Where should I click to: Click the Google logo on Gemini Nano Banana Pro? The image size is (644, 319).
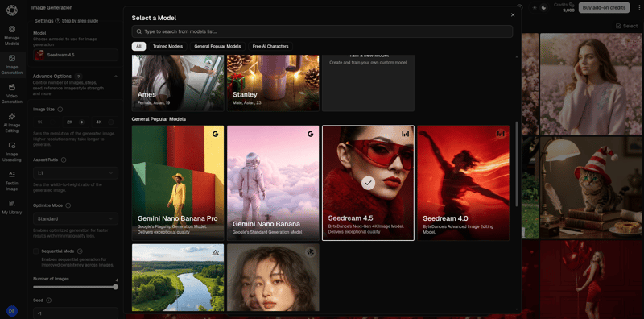(215, 134)
